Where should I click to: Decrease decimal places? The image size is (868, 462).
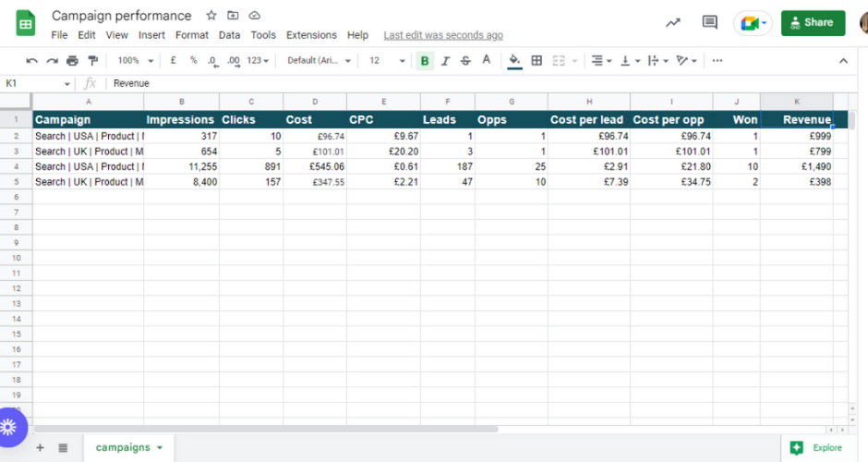[x=212, y=61]
